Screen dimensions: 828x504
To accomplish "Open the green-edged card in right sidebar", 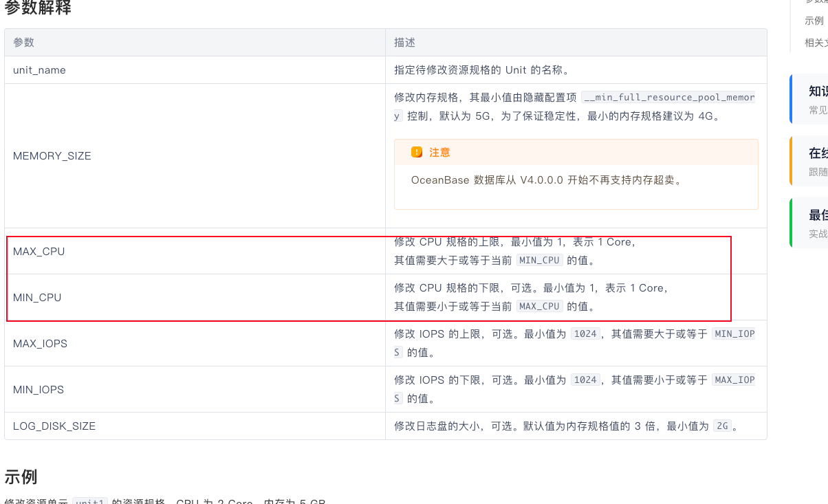I will pos(809,223).
